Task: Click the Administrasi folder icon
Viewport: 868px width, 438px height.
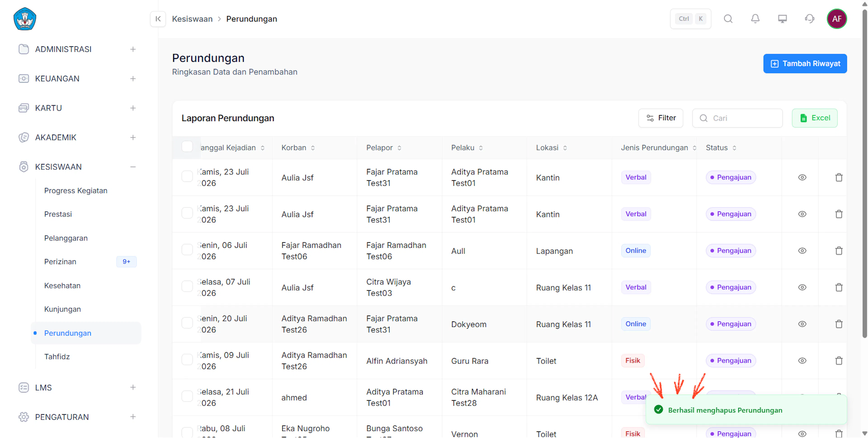Action: pos(24,49)
